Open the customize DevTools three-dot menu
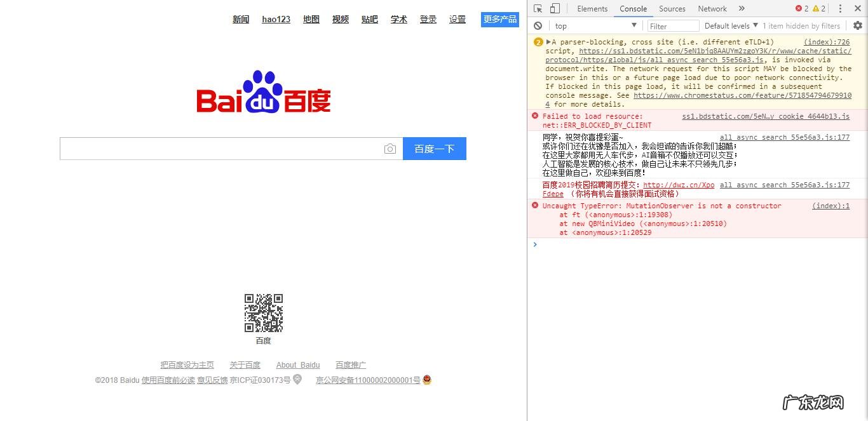Screen dimensions: 868x421 (841, 8)
